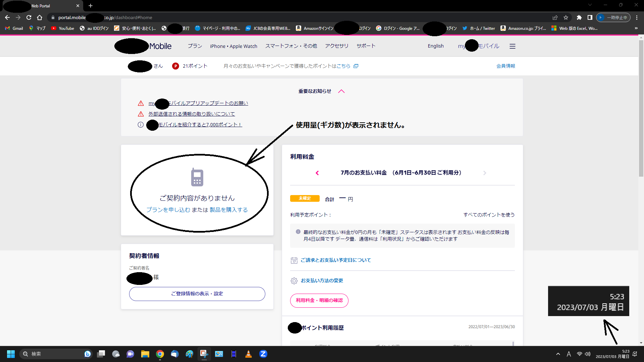Open the サポート navigation menu
This screenshot has width=644, height=362.
pos(366,46)
